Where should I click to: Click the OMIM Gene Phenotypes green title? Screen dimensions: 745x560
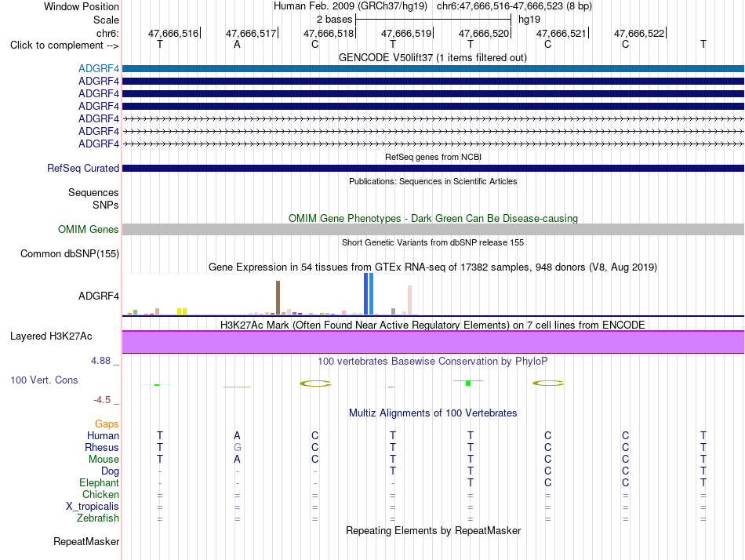(x=434, y=219)
